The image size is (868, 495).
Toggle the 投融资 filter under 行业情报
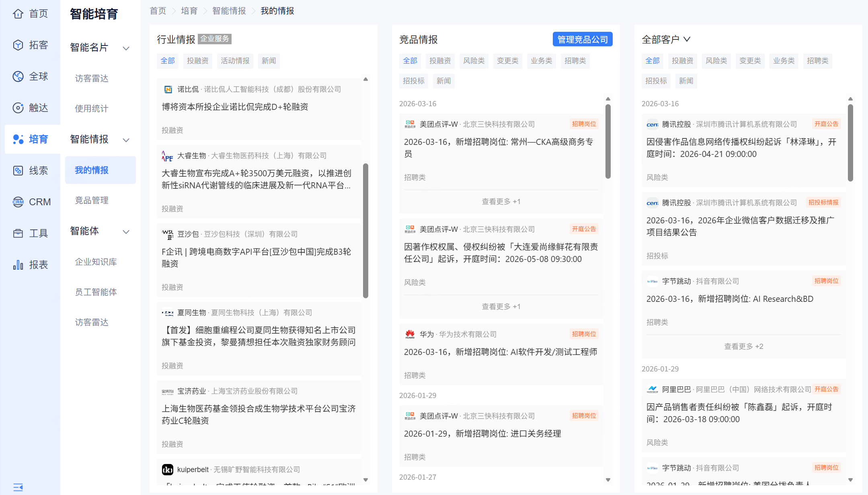197,61
